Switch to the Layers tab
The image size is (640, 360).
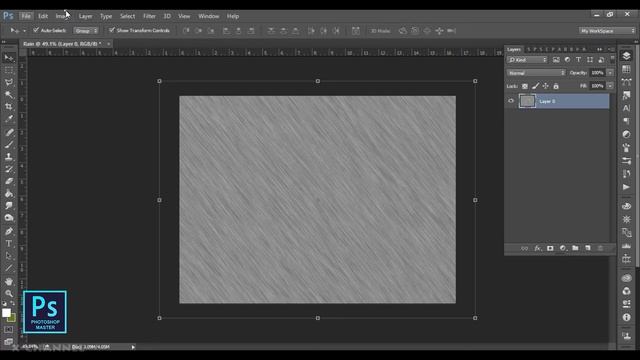[514, 49]
